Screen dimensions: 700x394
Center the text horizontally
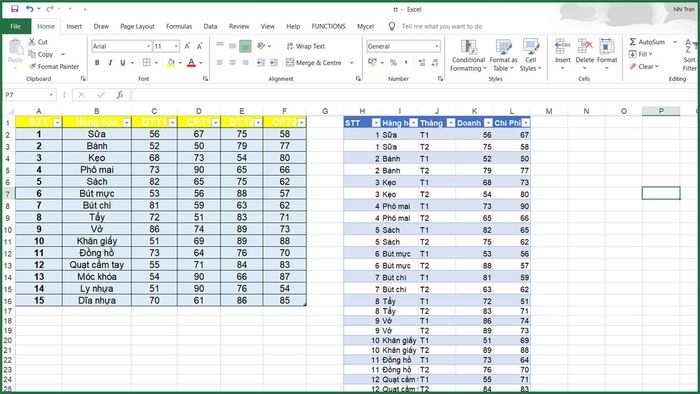click(x=232, y=62)
